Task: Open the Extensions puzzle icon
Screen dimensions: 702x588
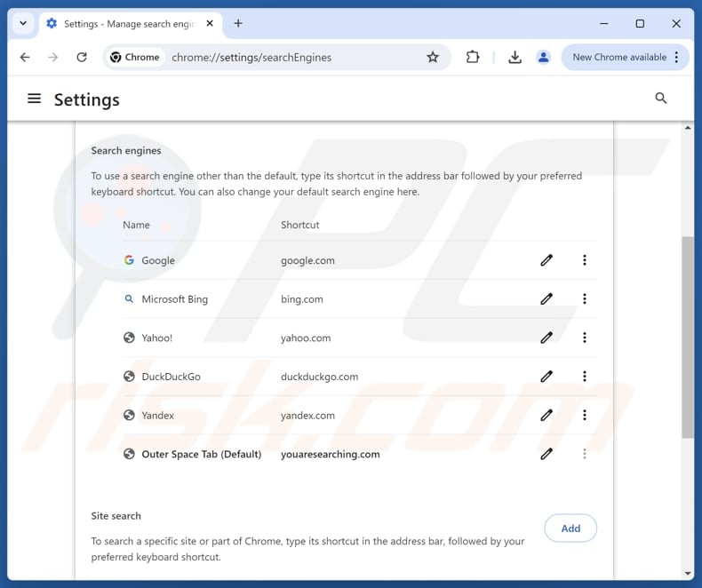Action: tap(473, 57)
